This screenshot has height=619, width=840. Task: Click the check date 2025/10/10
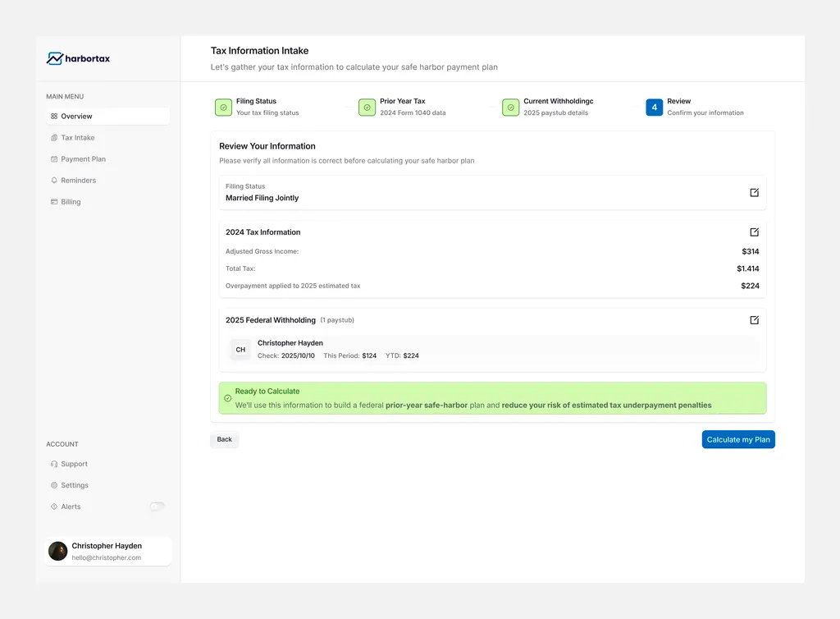(x=298, y=355)
